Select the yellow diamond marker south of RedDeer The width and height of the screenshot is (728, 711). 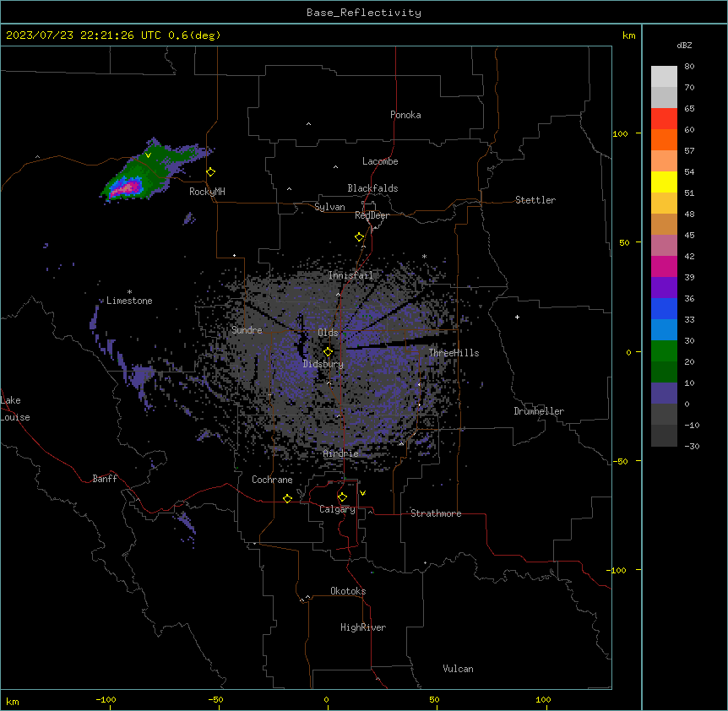tap(360, 237)
